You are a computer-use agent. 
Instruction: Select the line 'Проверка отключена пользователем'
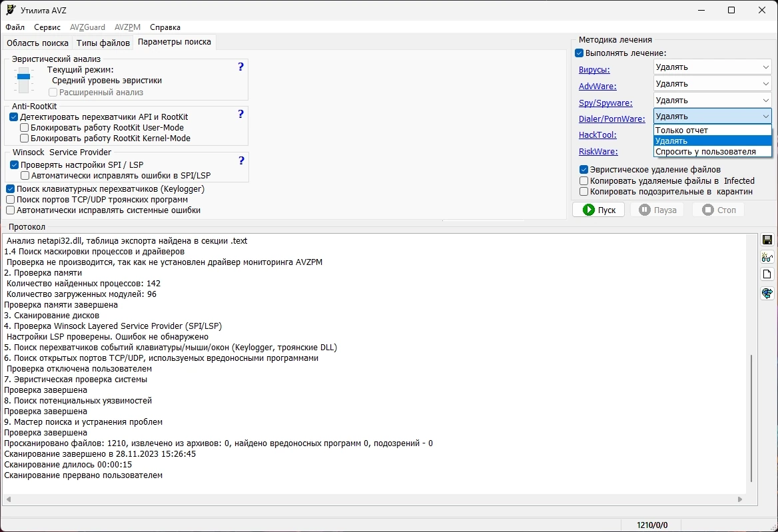coord(79,369)
